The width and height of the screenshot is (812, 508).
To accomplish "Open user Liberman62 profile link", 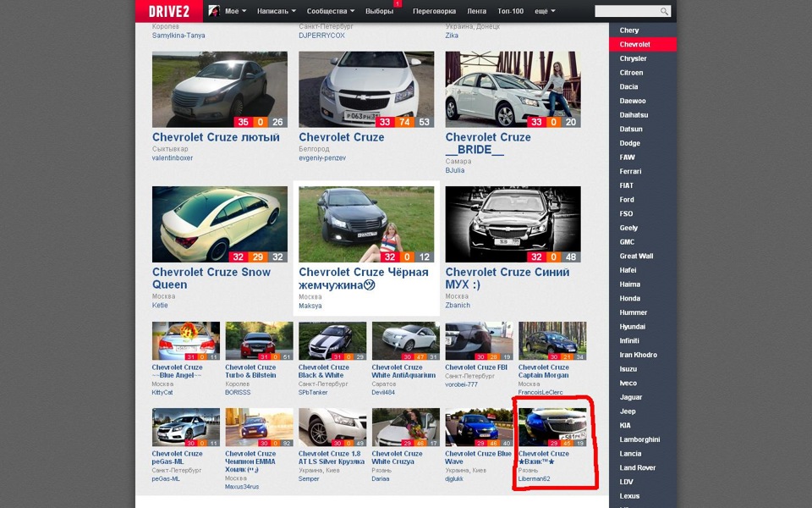I will click(534, 479).
